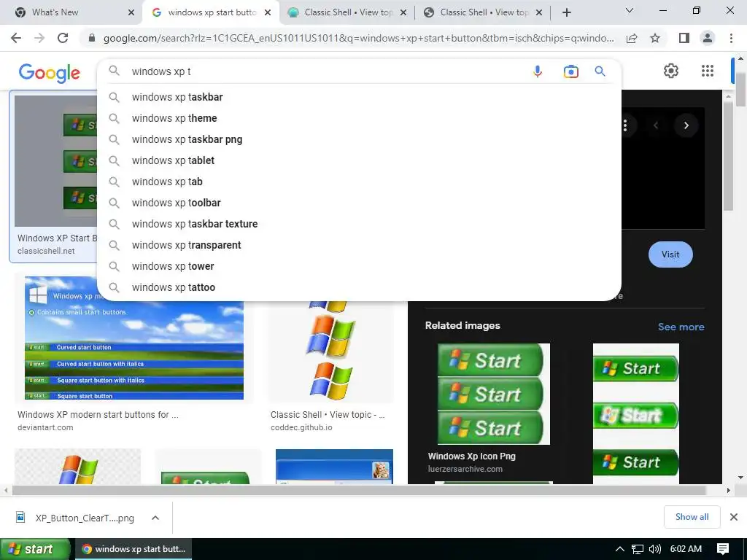The width and height of the screenshot is (747, 560).
Task: Choose suggestion windows xp theme
Action: [x=359, y=118]
